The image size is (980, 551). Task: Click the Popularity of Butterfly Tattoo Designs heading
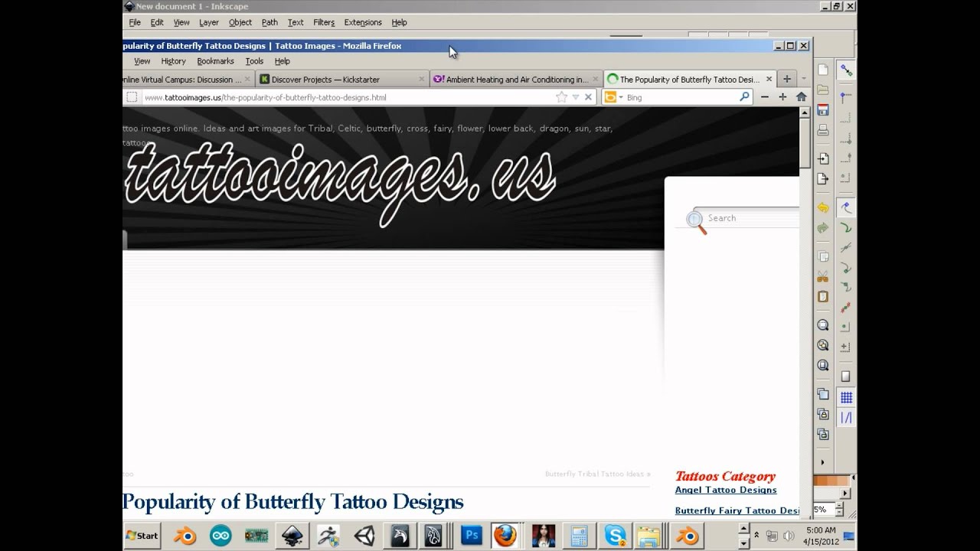pyautogui.click(x=292, y=502)
